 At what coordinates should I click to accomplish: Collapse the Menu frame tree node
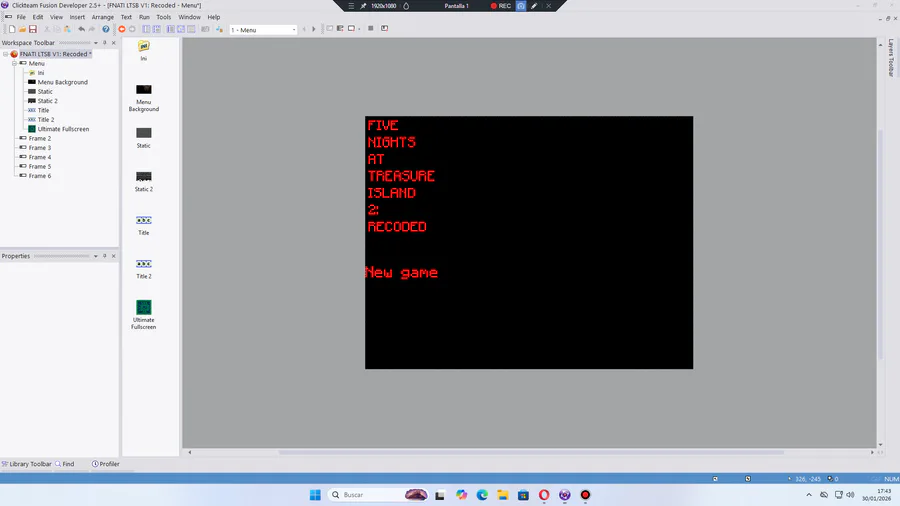[15, 63]
